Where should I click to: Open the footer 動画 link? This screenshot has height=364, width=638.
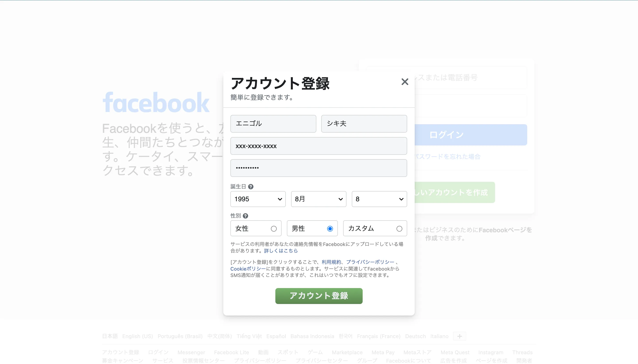point(263,352)
